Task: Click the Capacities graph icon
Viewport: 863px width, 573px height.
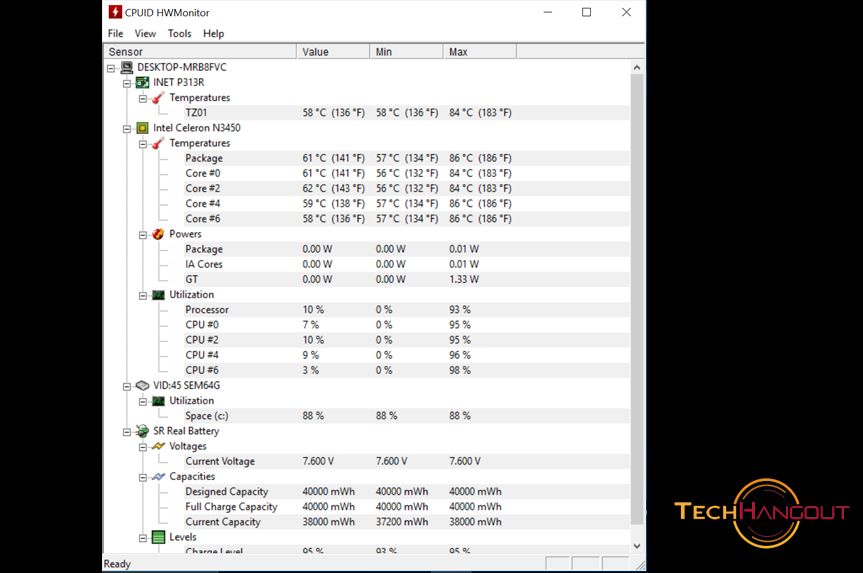Action: click(159, 477)
